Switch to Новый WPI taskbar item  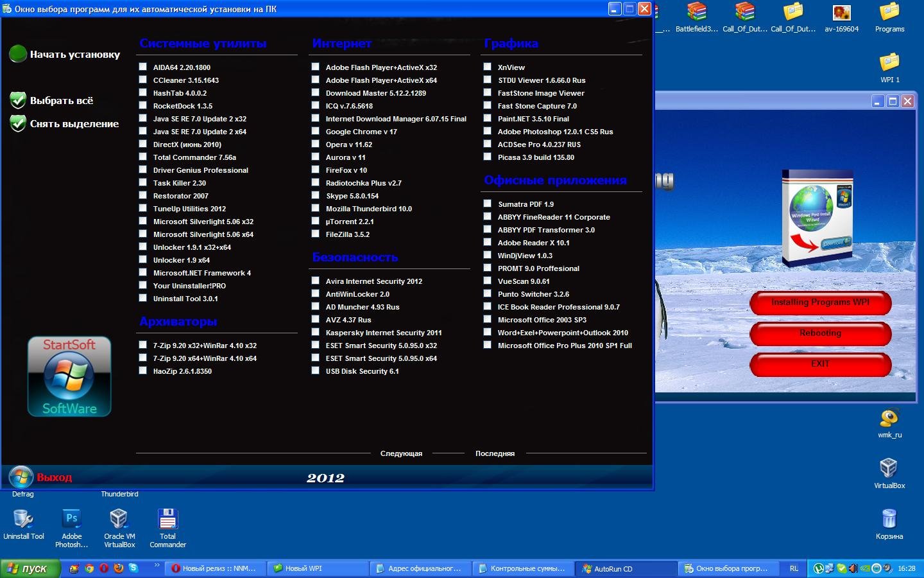tap(318, 568)
